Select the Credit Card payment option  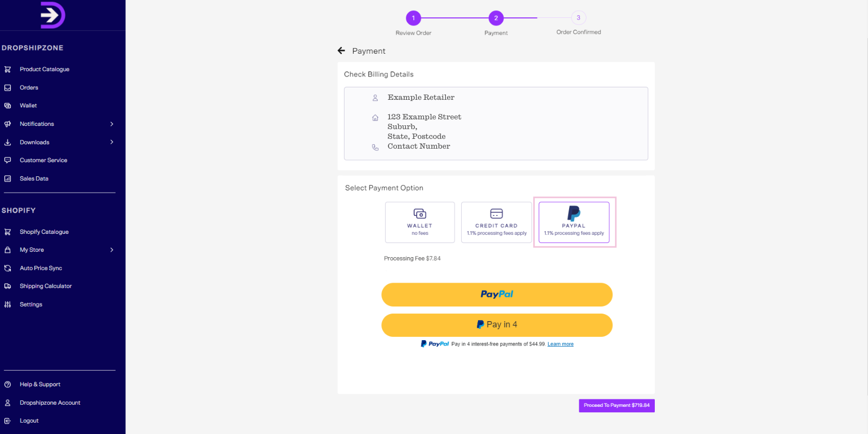pos(496,222)
